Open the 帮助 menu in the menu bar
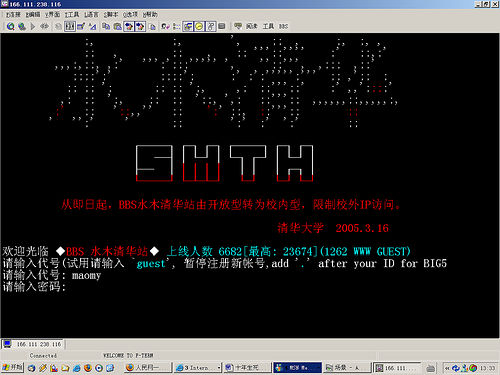Viewport: 500px width, 375px height. point(150,15)
